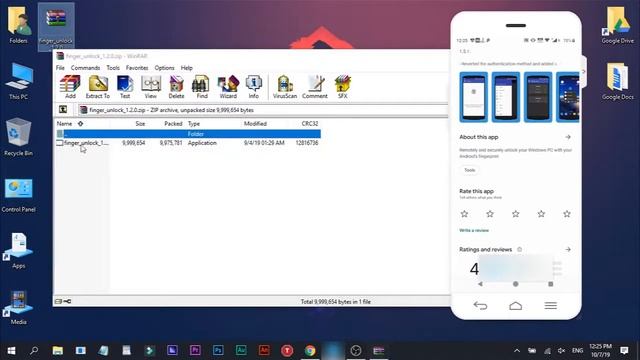This screenshot has width=640, height=360.
Task: Open Favorites menu
Action: pyautogui.click(x=137, y=68)
